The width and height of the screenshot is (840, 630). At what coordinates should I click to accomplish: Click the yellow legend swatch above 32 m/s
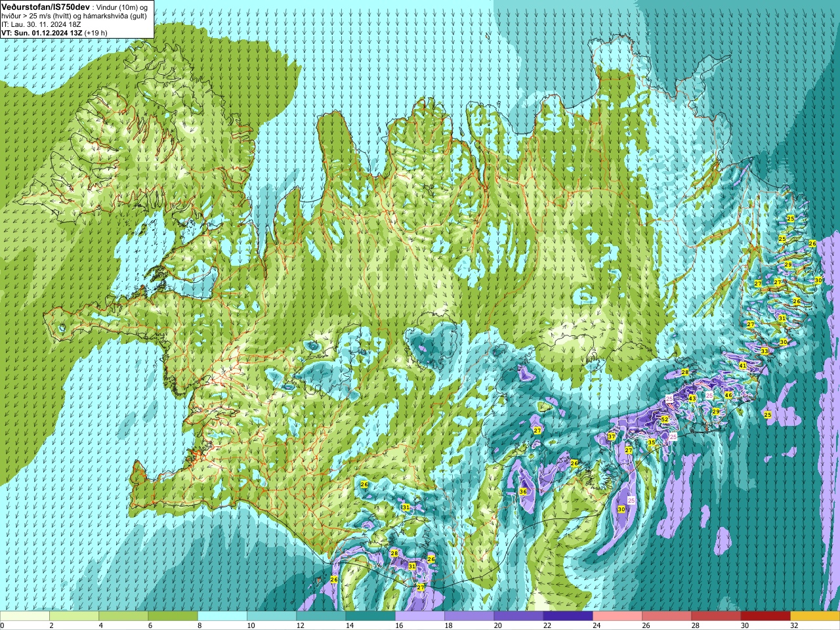[815, 616]
